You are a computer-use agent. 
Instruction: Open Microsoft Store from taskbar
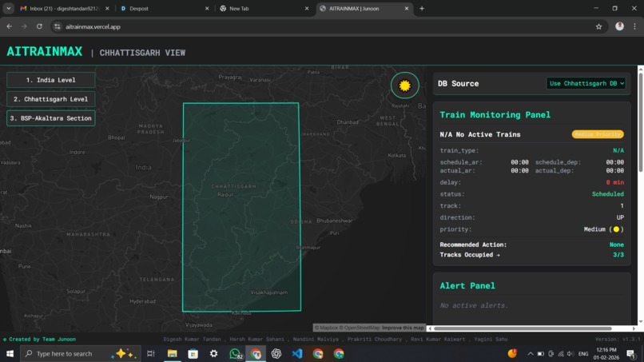(193, 353)
